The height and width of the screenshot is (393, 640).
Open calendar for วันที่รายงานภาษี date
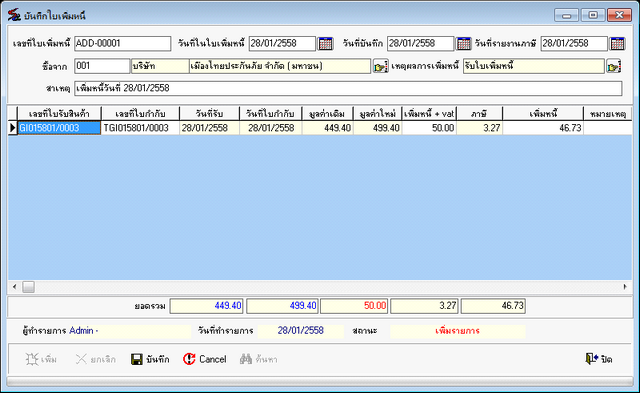pyautogui.click(x=617, y=43)
